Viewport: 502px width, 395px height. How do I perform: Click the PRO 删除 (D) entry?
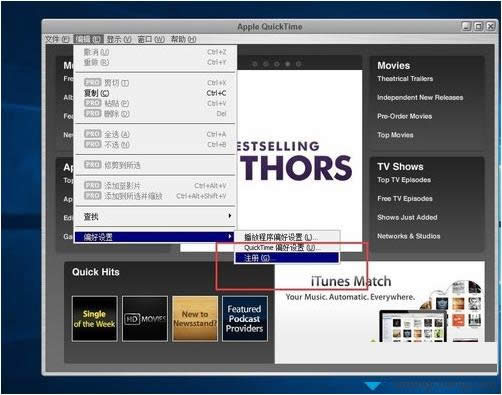tap(155, 114)
